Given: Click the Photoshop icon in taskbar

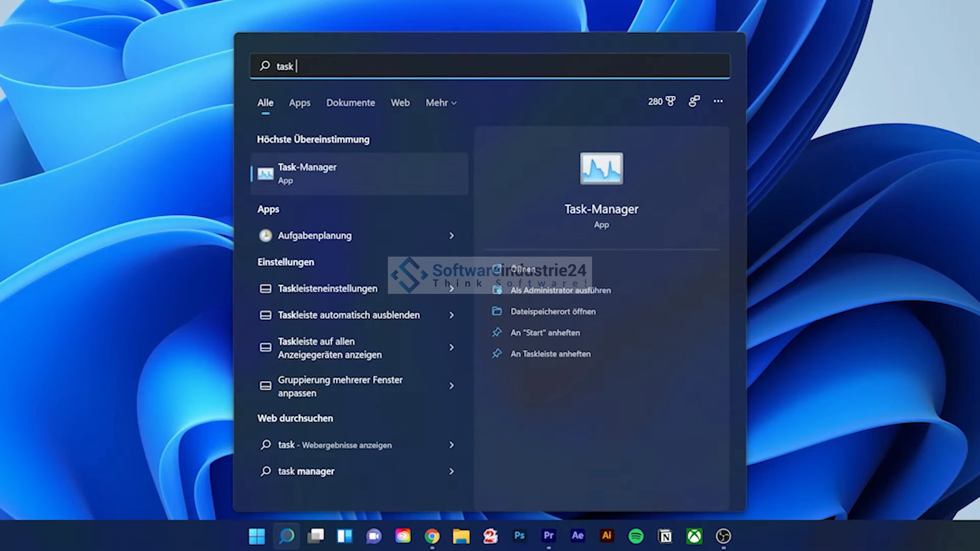Looking at the screenshot, I should tap(520, 536).
